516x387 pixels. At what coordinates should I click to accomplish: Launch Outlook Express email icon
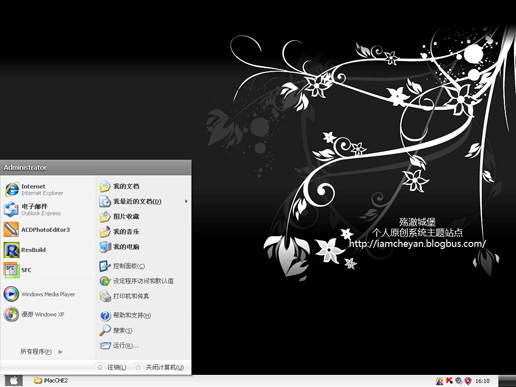pyautogui.click(x=11, y=209)
